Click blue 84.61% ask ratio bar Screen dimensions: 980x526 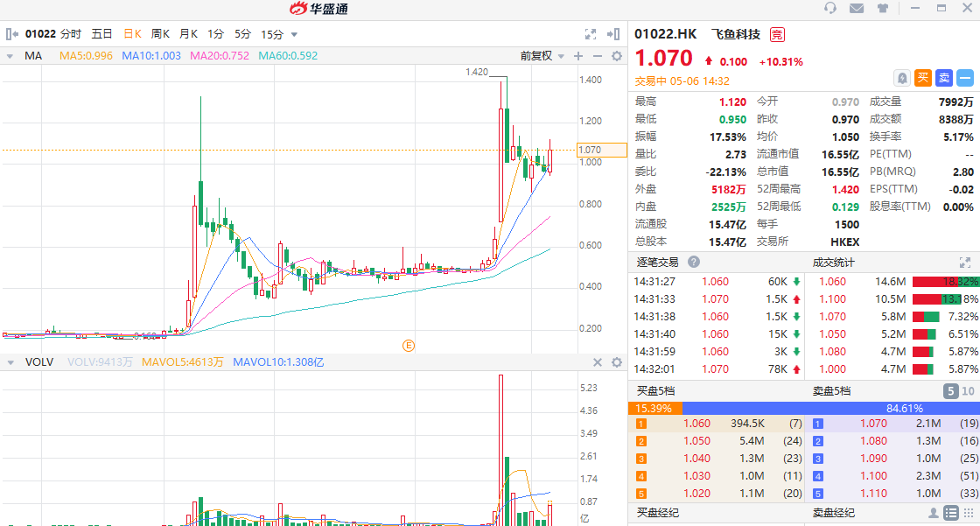[x=830, y=409]
